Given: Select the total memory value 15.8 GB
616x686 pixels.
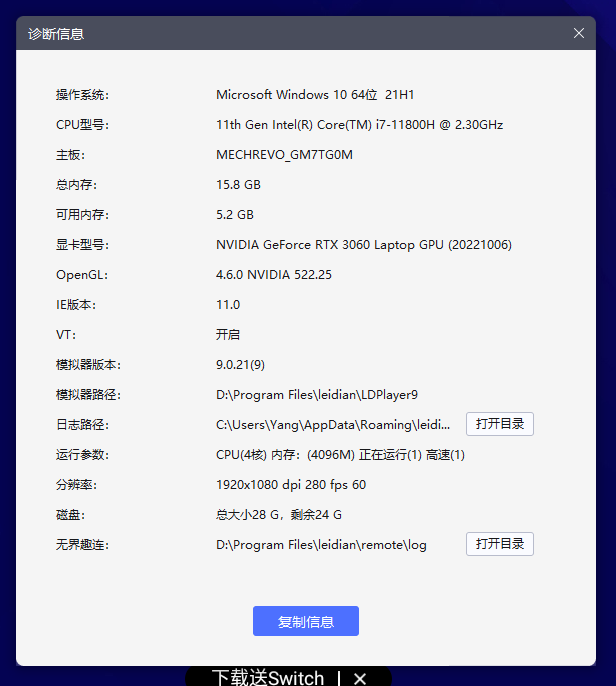Looking at the screenshot, I should (x=238, y=185).
